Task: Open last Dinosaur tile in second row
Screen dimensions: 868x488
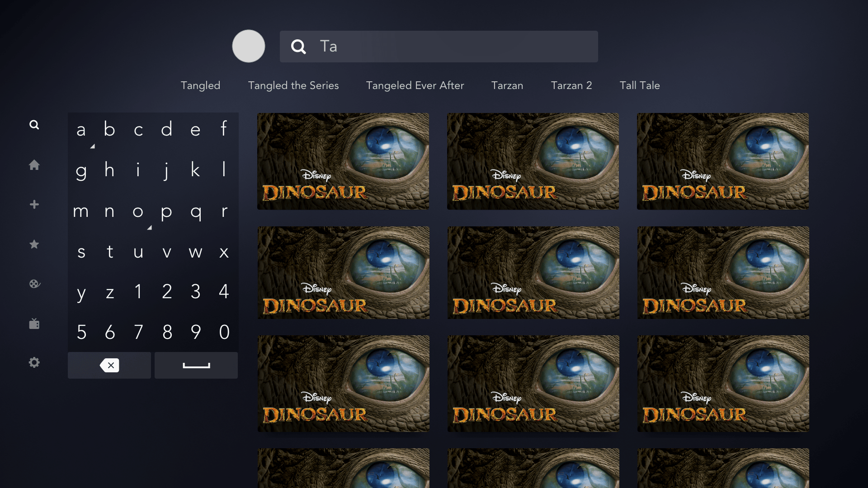Action: click(723, 272)
